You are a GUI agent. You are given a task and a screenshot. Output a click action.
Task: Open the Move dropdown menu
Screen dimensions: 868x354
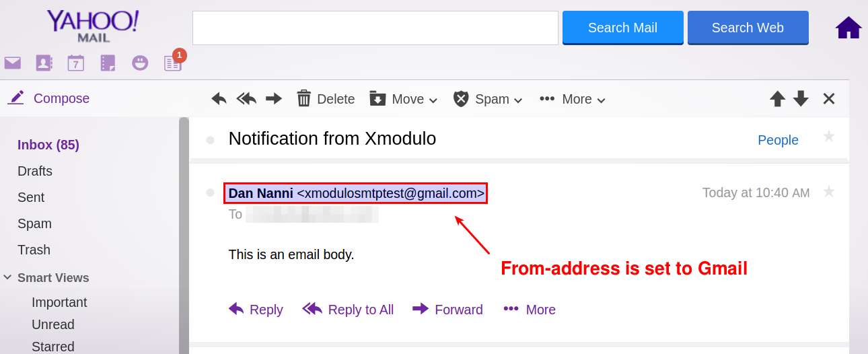tap(404, 99)
